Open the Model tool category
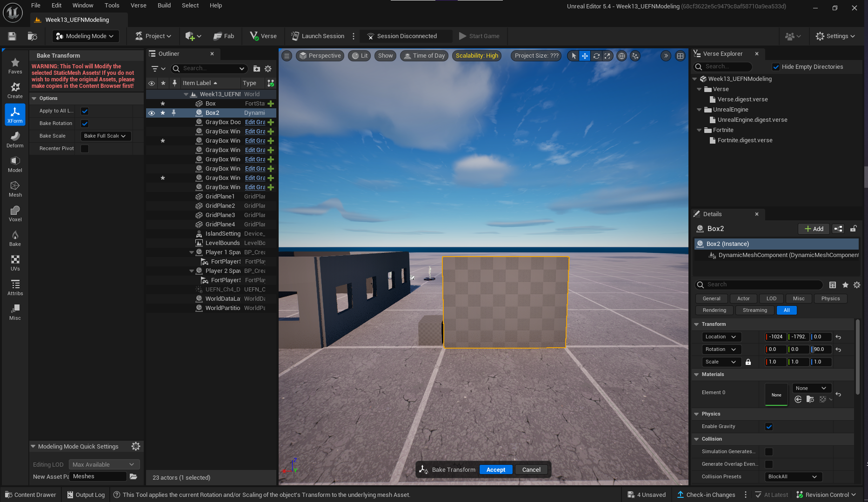The width and height of the screenshot is (868, 502). pyautogui.click(x=15, y=164)
